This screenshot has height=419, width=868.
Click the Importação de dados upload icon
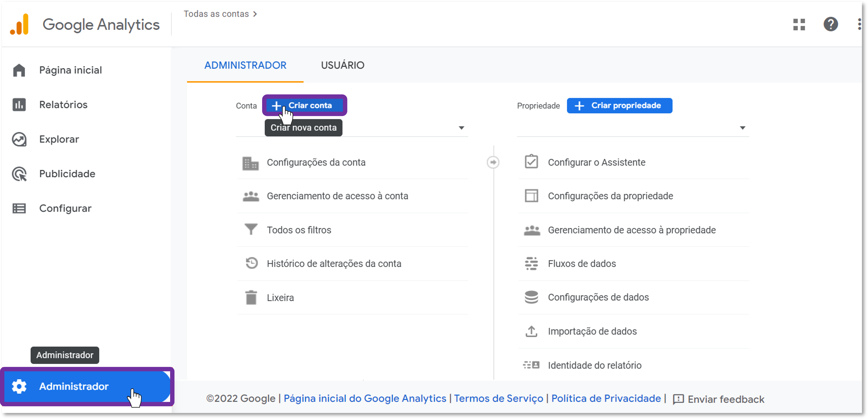click(531, 331)
